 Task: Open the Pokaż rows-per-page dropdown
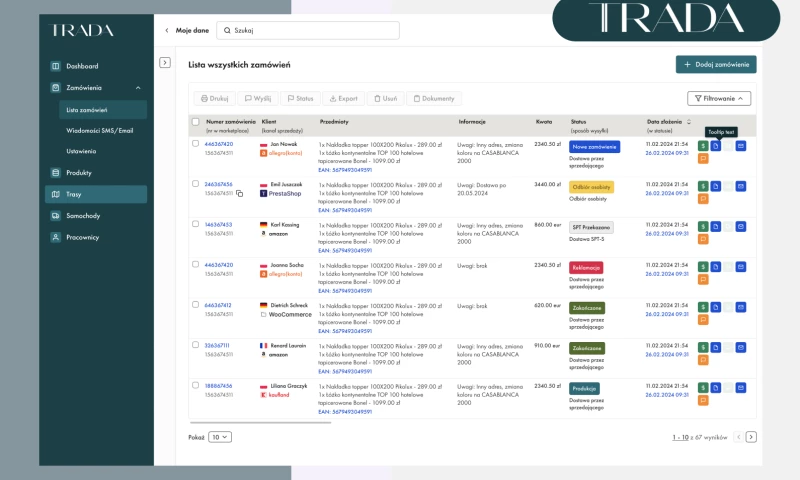pyautogui.click(x=220, y=437)
